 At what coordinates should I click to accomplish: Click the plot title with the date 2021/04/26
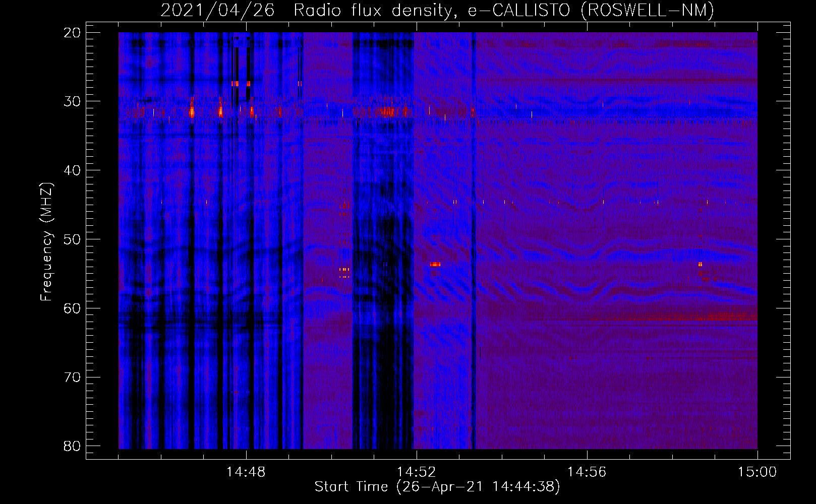point(437,11)
